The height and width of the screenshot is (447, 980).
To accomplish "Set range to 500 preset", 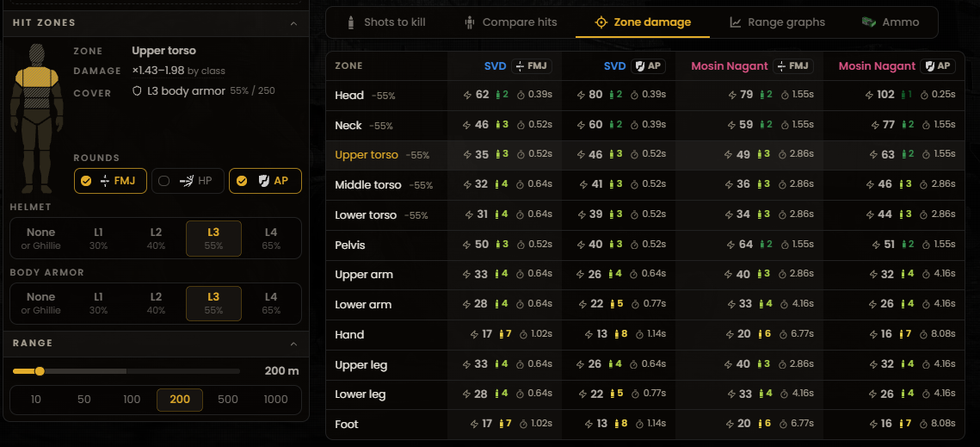I will coord(228,400).
